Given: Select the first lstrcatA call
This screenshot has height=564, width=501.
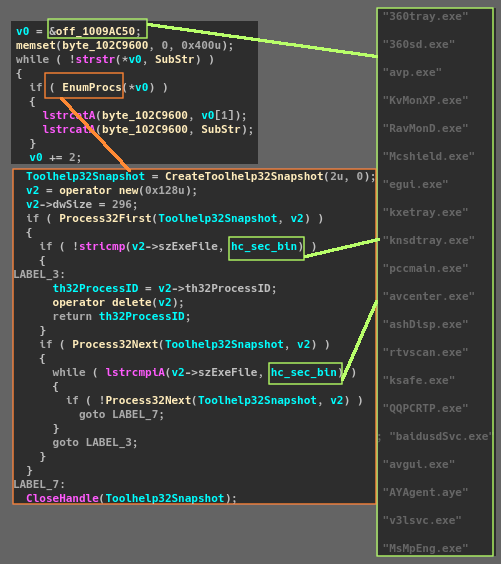Looking at the screenshot, I should (69, 115).
